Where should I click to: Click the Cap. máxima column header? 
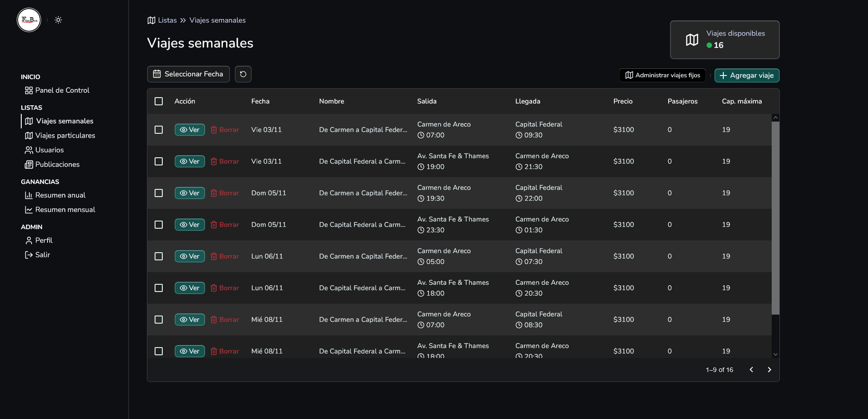[x=742, y=101]
